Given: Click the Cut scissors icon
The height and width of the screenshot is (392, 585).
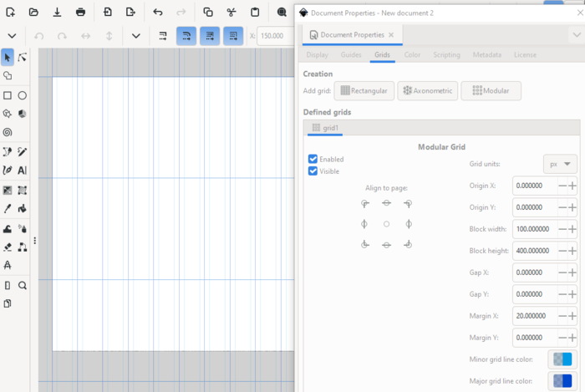Looking at the screenshot, I should point(231,13).
